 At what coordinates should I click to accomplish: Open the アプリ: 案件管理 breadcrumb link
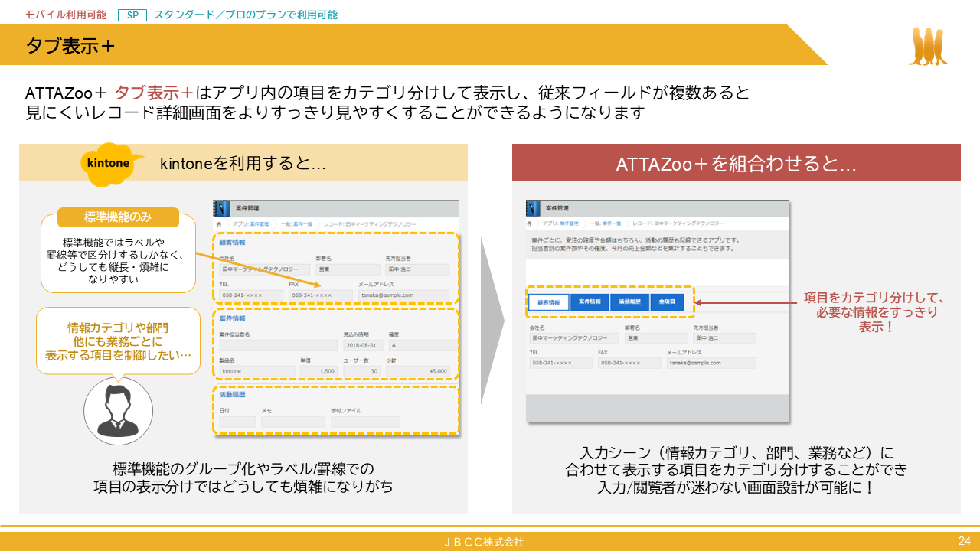coord(251,223)
